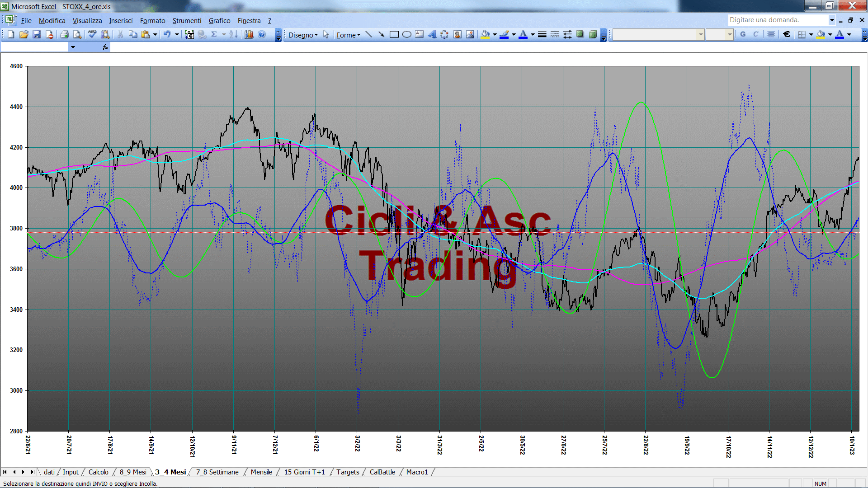Image resolution: width=868 pixels, height=488 pixels.
Task: Open the Modifica menu
Action: [x=52, y=20]
